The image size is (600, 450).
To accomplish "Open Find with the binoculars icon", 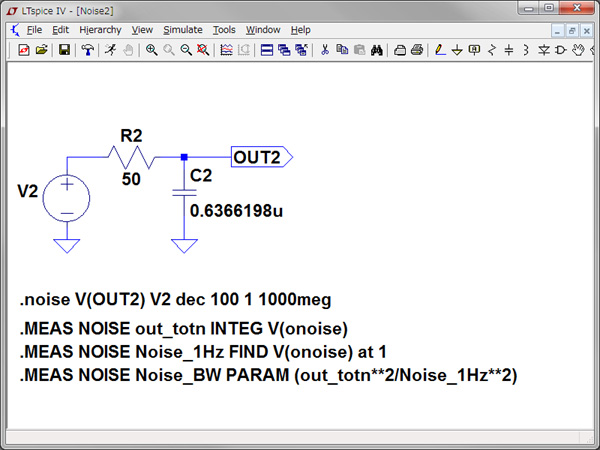I will (x=377, y=50).
